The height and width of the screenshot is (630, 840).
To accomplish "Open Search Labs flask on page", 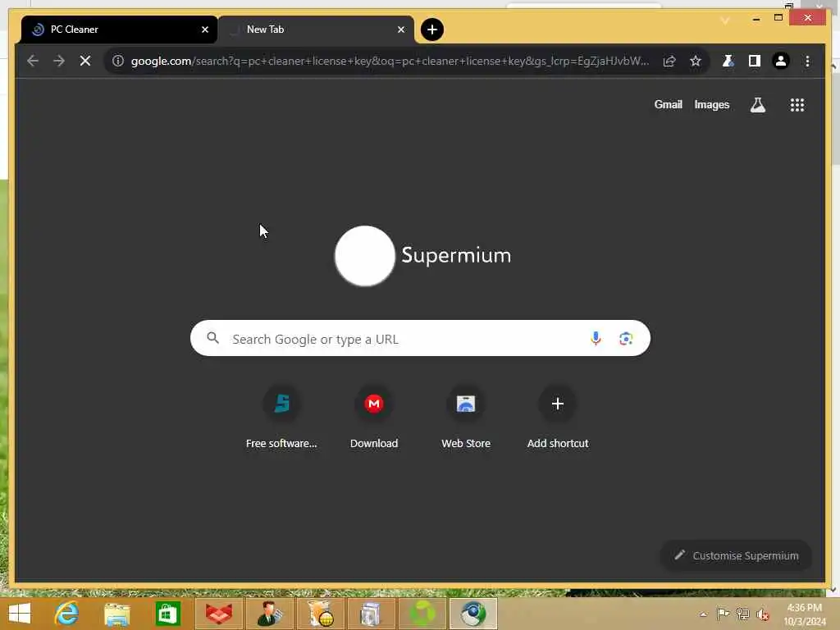I will [757, 105].
